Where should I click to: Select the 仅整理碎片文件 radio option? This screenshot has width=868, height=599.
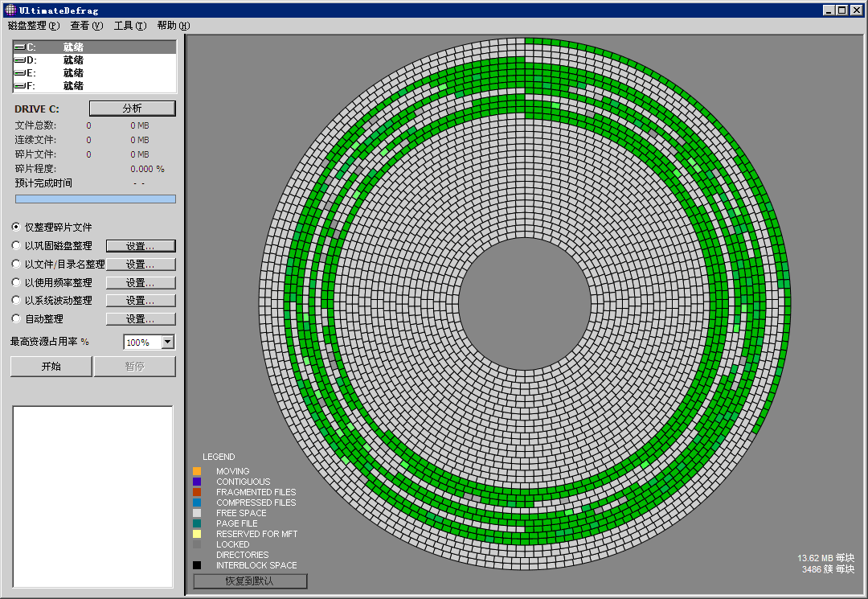point(16,228)
